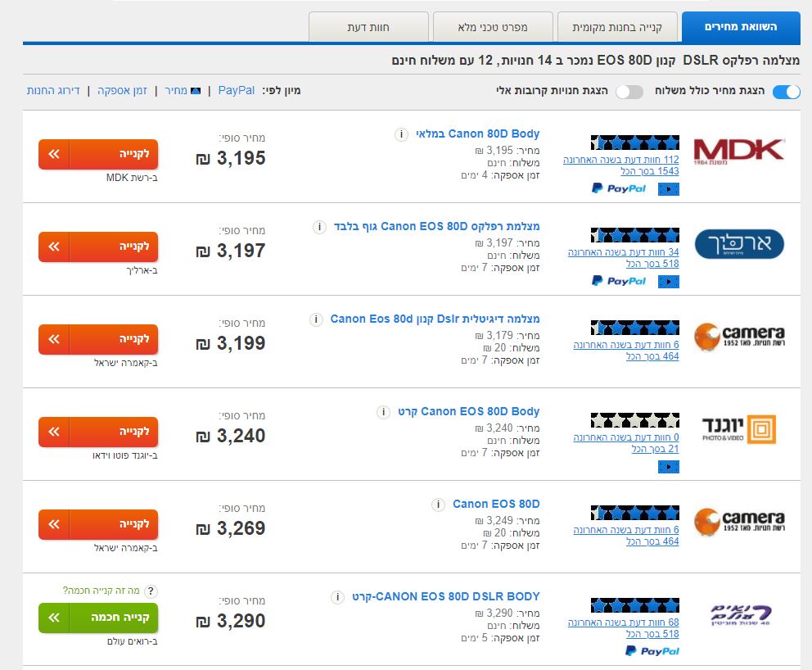The image size is (812, 670).
Task: Click זמן אספקה: 5 ימים text
Action: tap(500, 638)
